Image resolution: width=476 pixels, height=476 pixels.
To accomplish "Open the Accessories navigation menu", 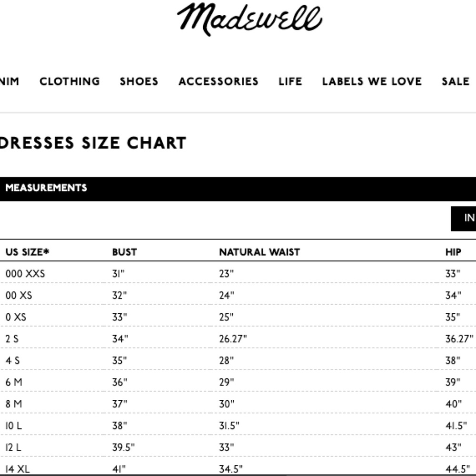I will tap(218, 81).
